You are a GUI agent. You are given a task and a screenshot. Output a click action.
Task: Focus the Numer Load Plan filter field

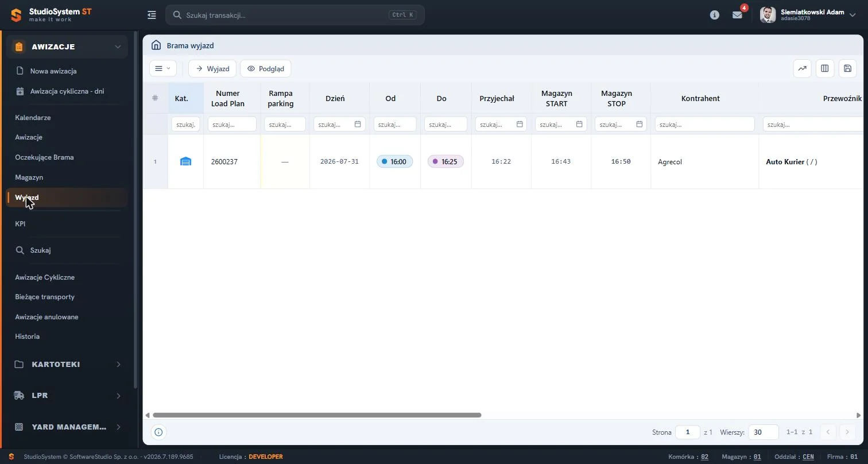tap(232, 124)
